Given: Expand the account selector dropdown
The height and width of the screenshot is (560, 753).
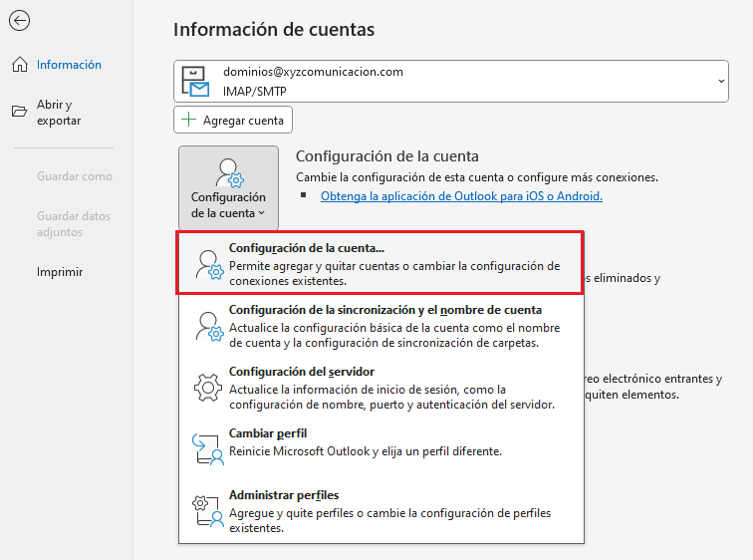Looking at the screenshot, I should coord(720,81).
